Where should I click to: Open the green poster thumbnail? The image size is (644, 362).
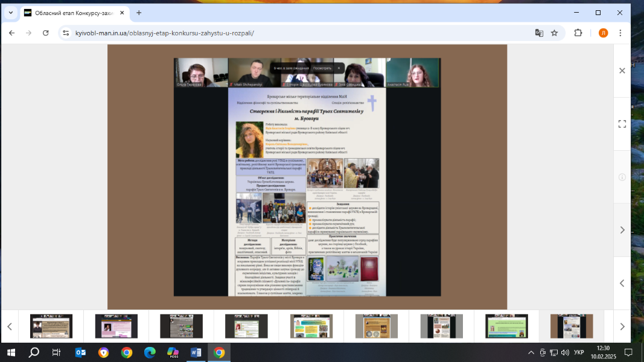tap(506, 326)
